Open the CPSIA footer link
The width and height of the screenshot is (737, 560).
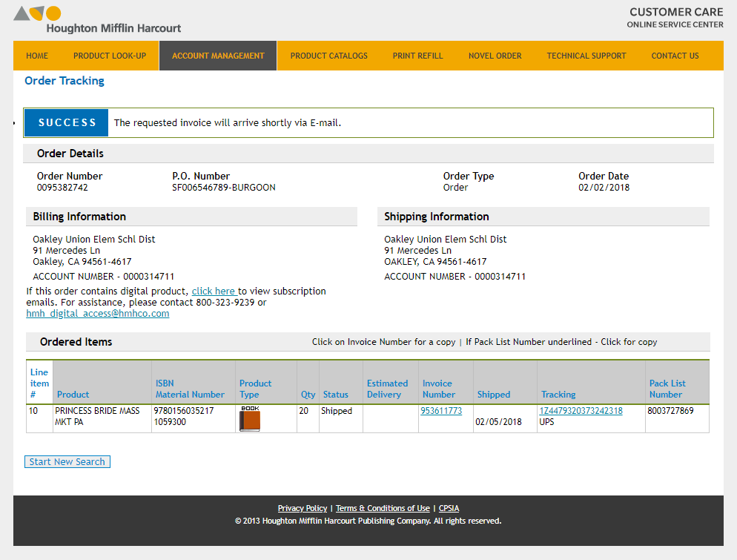tap(449, 508)
